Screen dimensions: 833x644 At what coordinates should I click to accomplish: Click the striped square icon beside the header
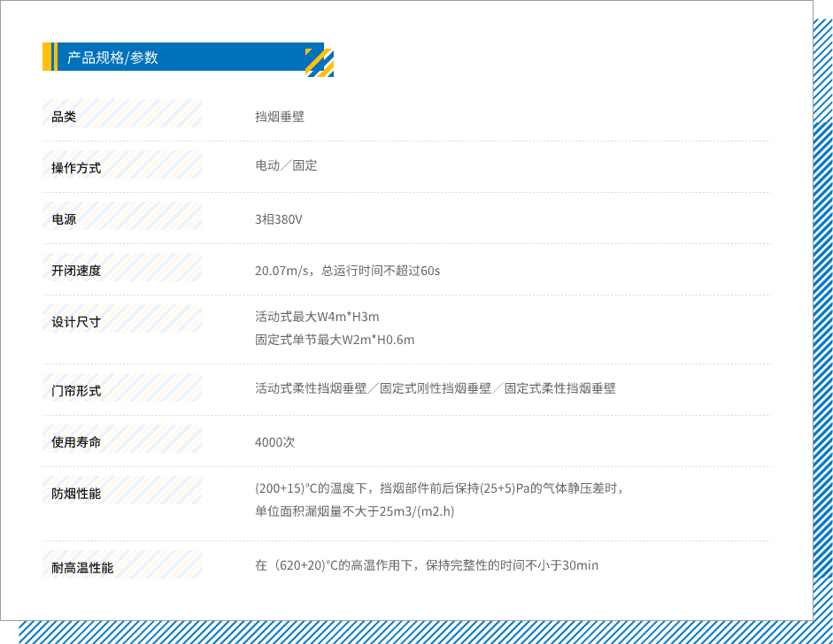pyautogui.click(x=320, y=63)
